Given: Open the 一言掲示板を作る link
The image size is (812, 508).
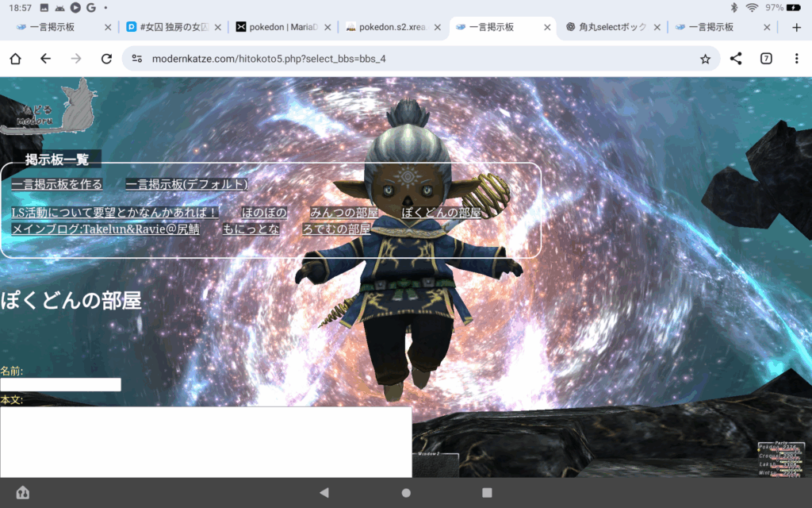Looking at the screenshot, I should click(57, 184).
